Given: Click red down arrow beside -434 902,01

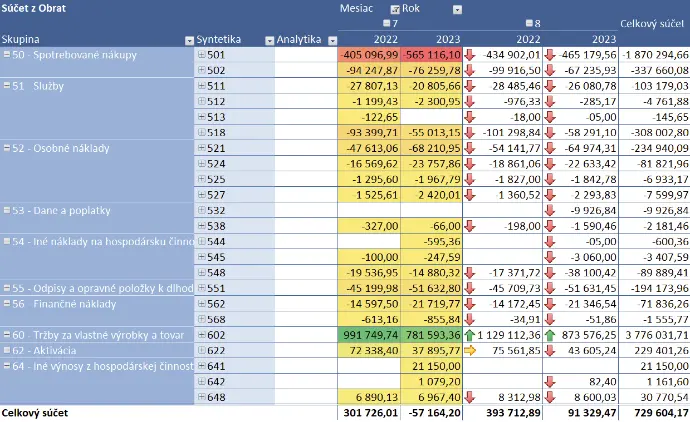Looking at the screenshot, I should (470, 55).
